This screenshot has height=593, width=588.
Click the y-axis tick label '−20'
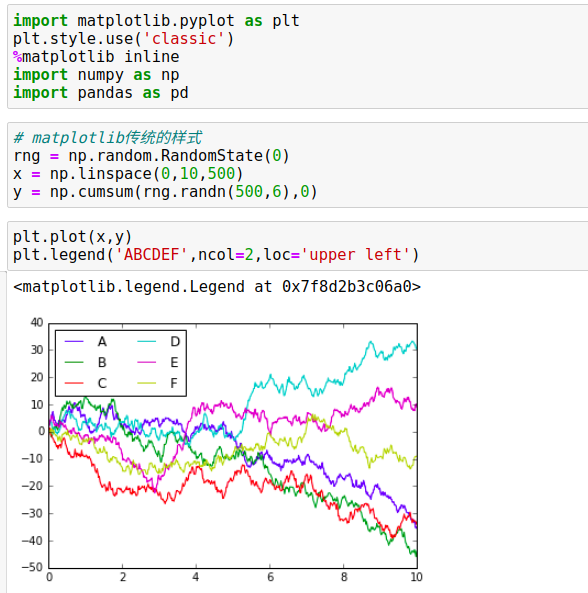point(33,486)
